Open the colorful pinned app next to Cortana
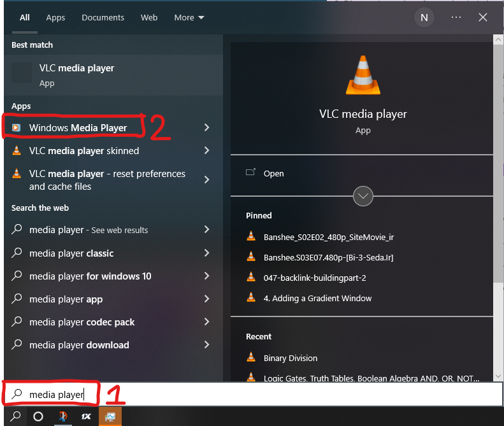504x426 pixels. coord(62,416)
